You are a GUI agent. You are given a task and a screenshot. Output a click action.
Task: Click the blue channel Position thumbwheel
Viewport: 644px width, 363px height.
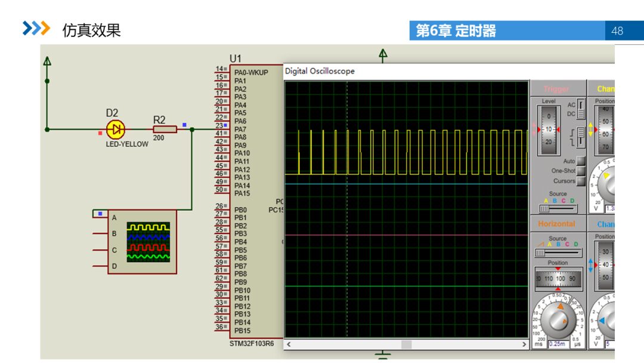click(x=605, y=266)
